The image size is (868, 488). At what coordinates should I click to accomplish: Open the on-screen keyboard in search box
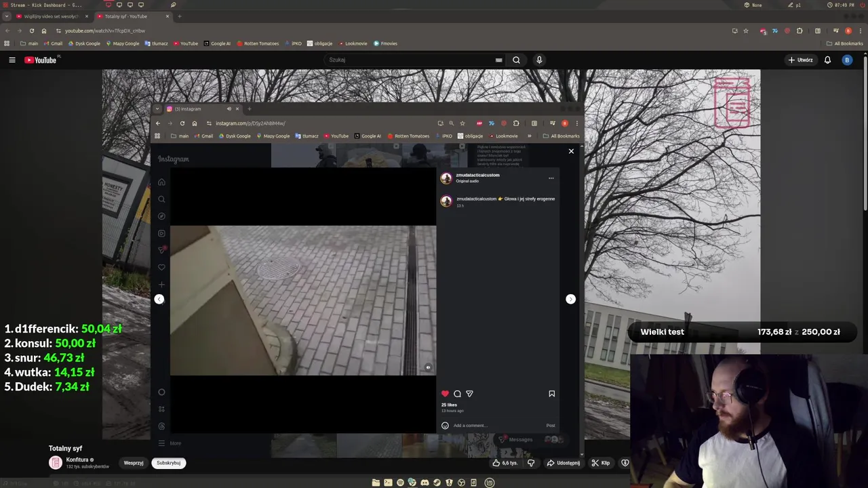[x=498, y=60]
